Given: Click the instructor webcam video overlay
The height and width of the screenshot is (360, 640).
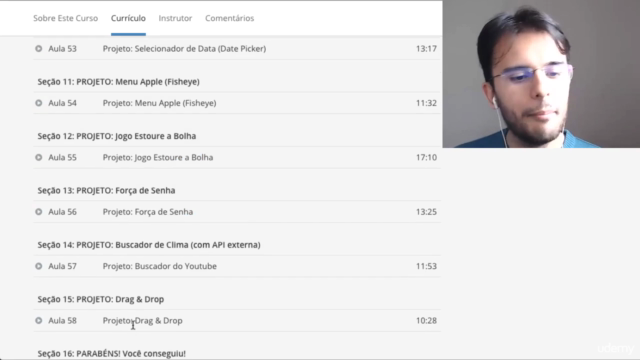Looking at the screenshot, I should click(541, 74).
